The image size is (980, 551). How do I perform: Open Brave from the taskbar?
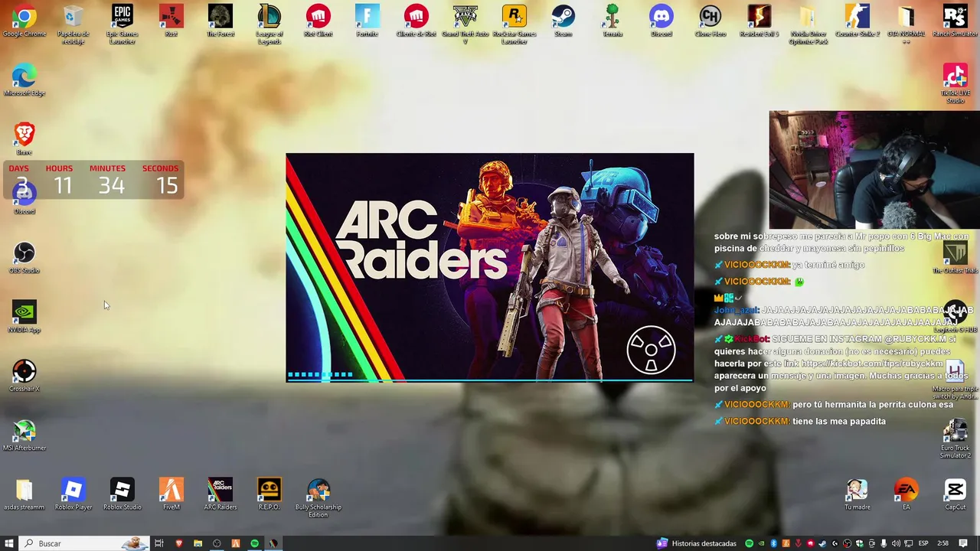(179, 543)
